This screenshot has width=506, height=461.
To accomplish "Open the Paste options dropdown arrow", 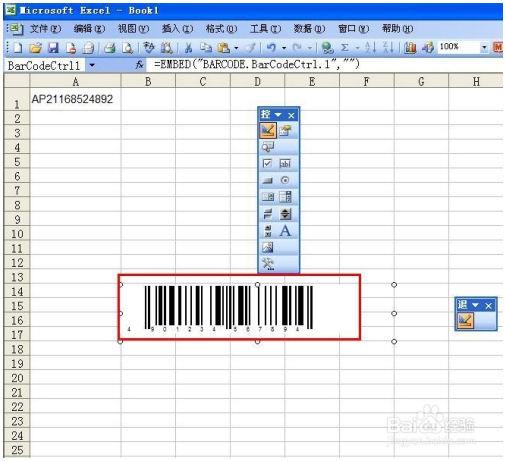I will [236, 48].
